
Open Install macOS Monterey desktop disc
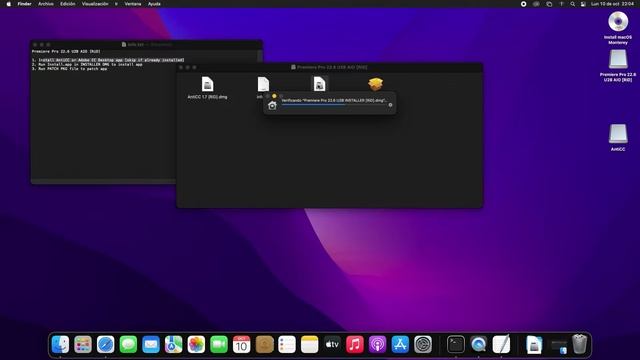(x=618, y=28)
